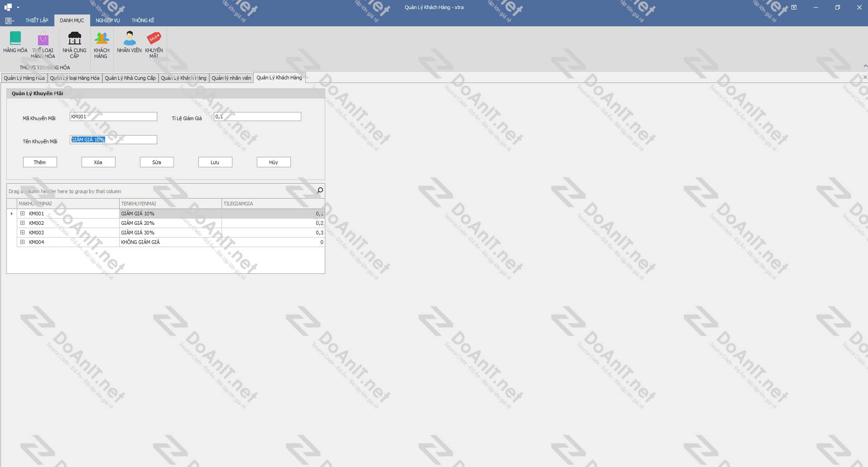Sort by the TENKHUYENMAI column header

click(170, 204)
